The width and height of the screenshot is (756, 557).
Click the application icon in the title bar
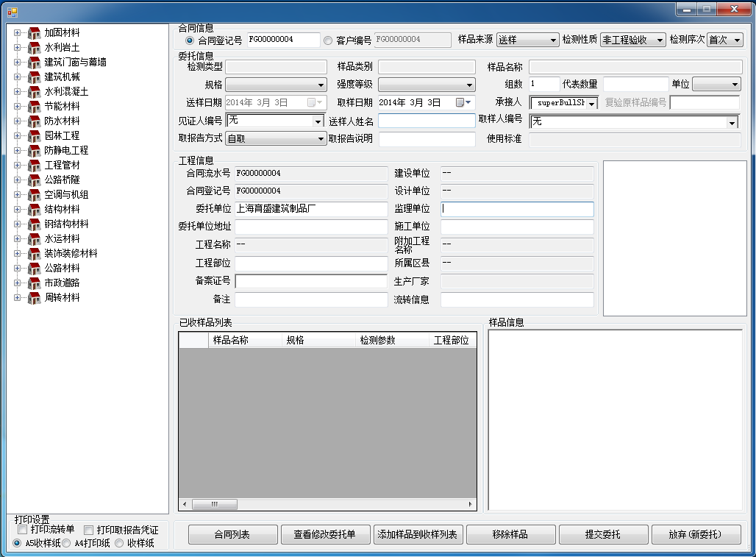[x=12, y=10]
